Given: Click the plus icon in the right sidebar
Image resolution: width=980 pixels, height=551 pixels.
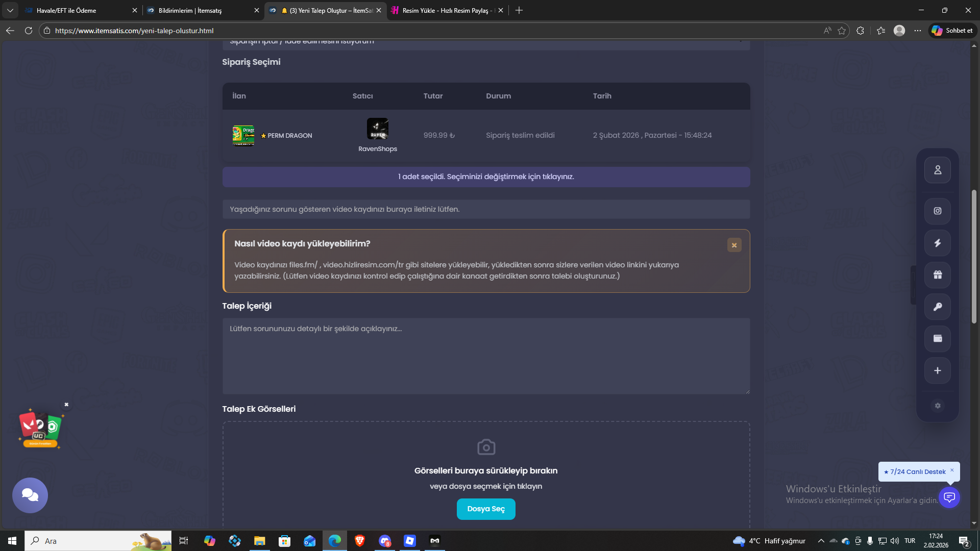Looking at the screenshot, I should click(x=937, y=370).
